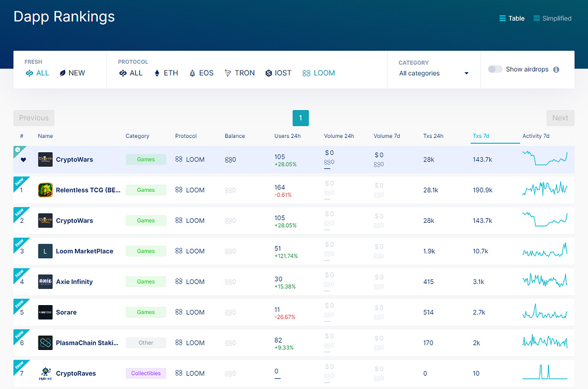Click the Relentless TCG dapp logo
588x389 pixels.
coord(45,190)
